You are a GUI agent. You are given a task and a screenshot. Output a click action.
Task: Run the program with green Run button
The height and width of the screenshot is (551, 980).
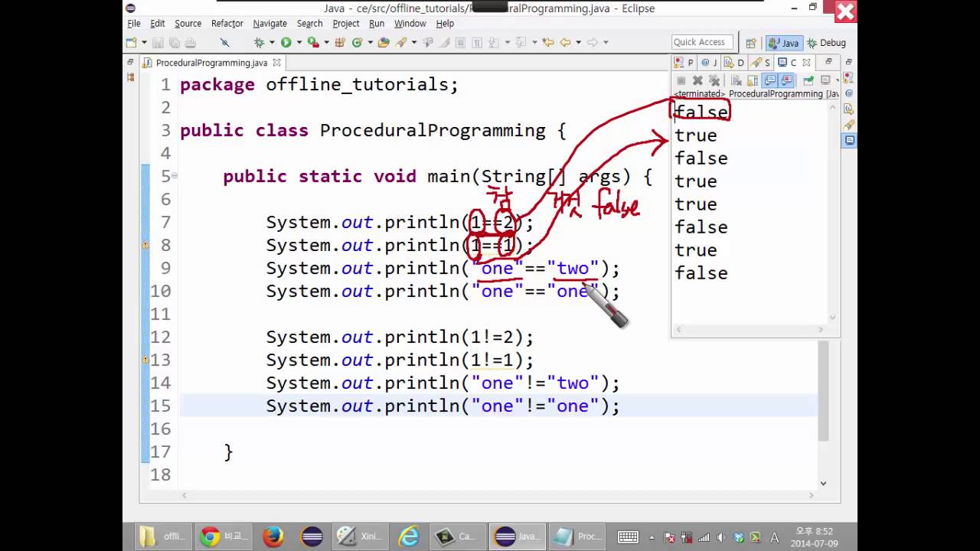click(286, 43)
